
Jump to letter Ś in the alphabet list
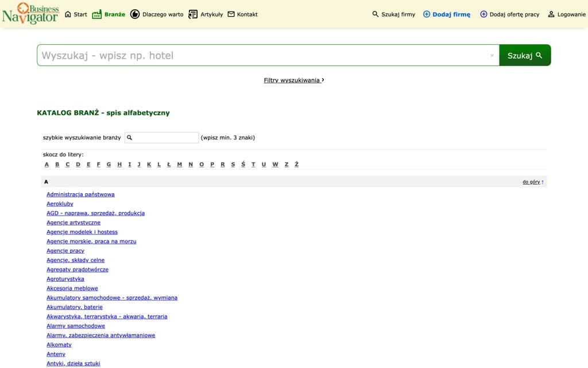[242, 164]
